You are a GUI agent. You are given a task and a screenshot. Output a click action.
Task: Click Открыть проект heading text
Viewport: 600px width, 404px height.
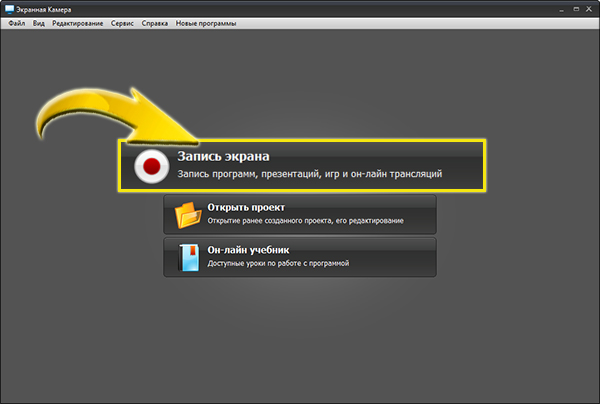tap(246, 207)
